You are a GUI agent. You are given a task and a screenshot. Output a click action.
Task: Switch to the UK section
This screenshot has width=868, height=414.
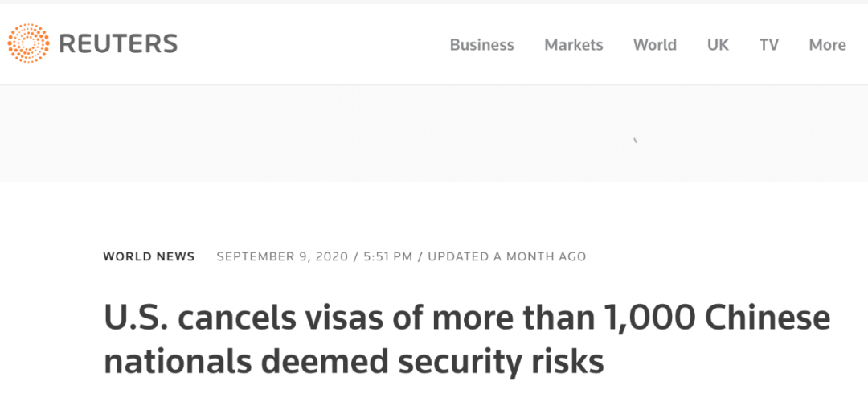tap(718, 45)
